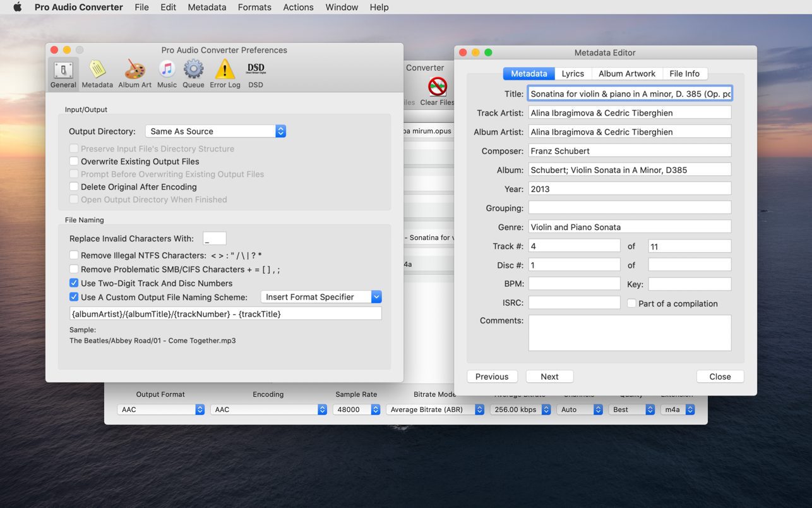Open the Insert Format Specifier dropdown
Screen dimensions: 812x508
coord(321,297)
